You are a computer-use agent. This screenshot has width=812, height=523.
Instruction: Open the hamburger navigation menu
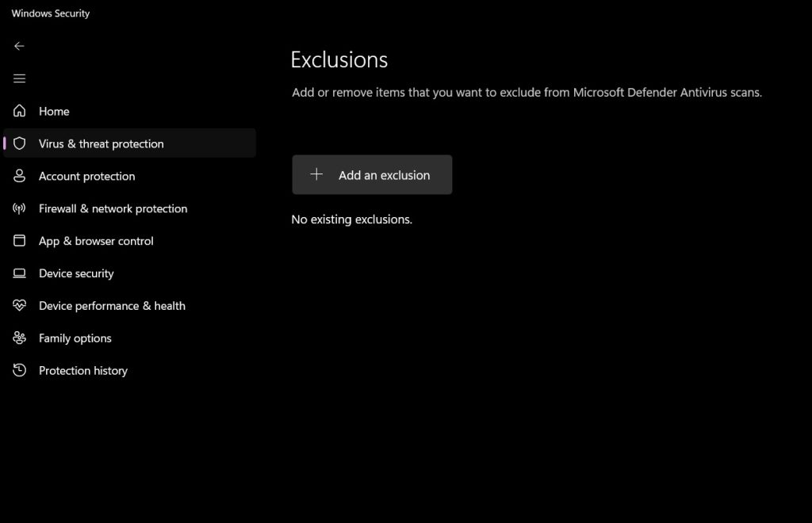click(19, 78)
